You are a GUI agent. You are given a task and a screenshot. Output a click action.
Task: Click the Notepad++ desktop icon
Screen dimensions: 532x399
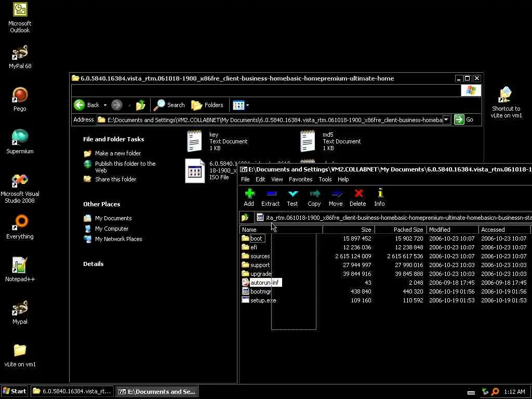coord(20,270)
